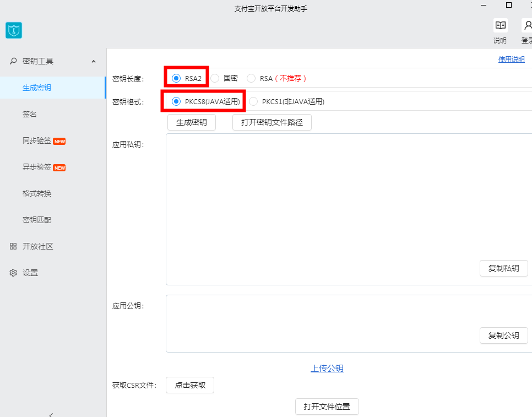Viewport: 532px width, 417px height.
Task: Open the 上传公钥 link
Action: [x=327, y=368]
